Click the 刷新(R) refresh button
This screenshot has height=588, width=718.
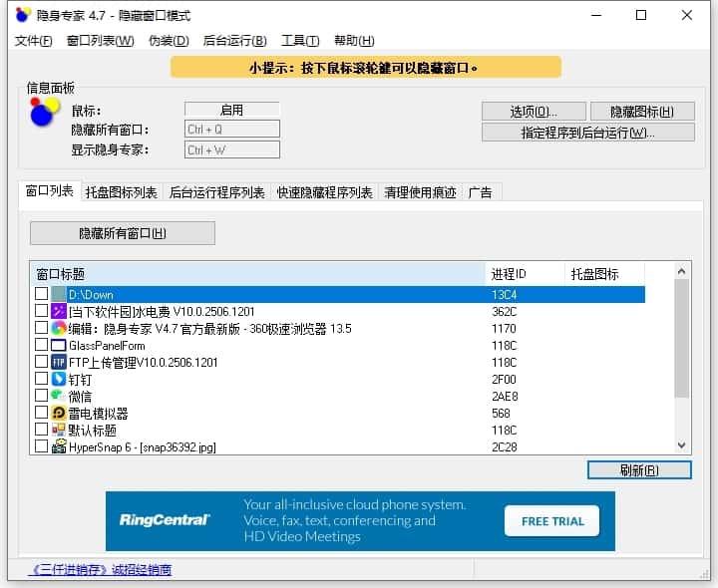638,470
